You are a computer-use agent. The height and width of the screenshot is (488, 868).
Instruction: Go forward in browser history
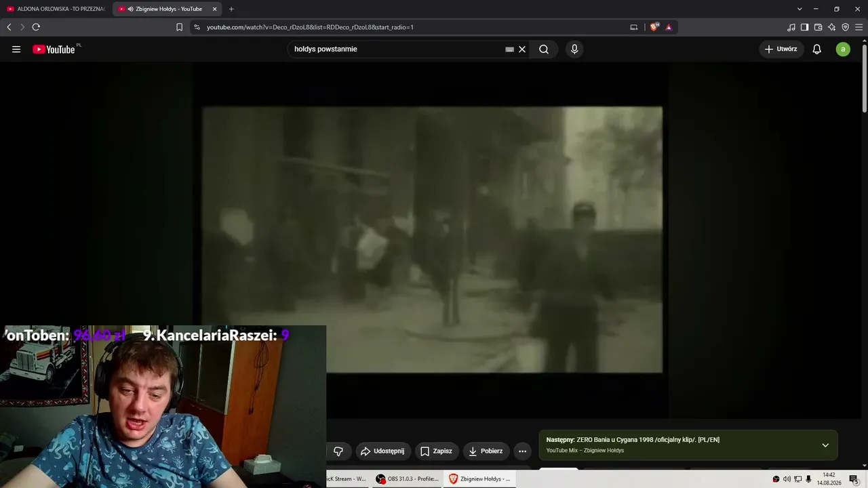pos(22,27)
